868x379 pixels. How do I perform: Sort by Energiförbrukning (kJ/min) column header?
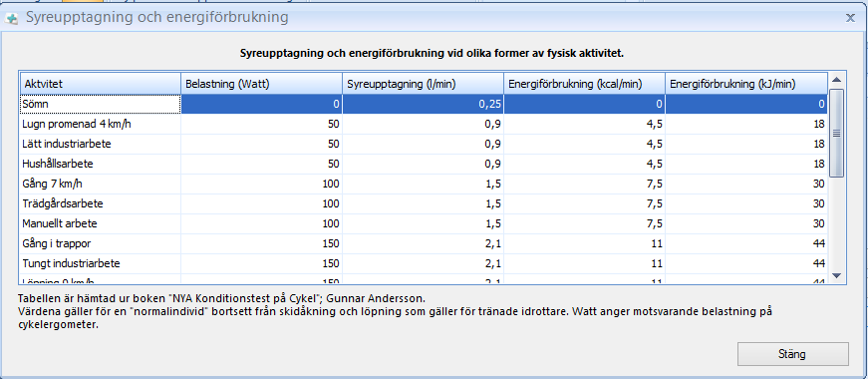pos(746,84)
